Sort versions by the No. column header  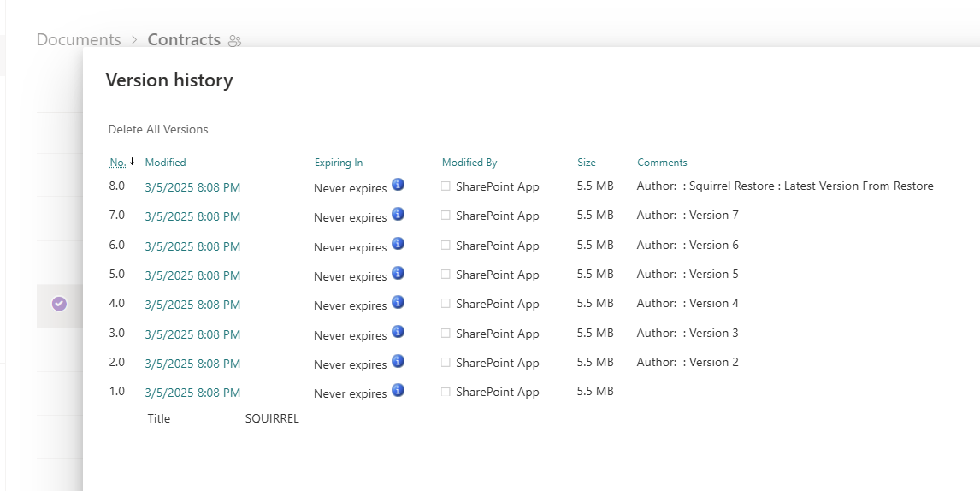[118, 163]
